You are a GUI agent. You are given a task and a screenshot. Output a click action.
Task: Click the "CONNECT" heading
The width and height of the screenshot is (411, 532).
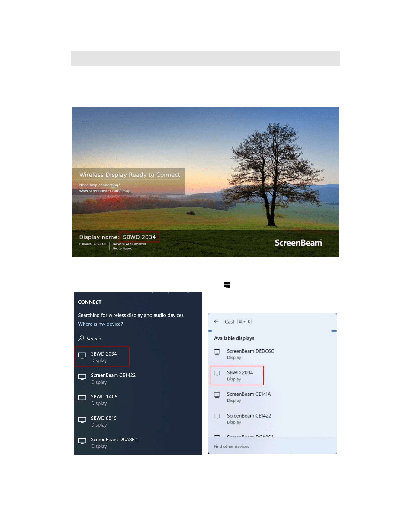pyautogui.click(x=90, y=302)
